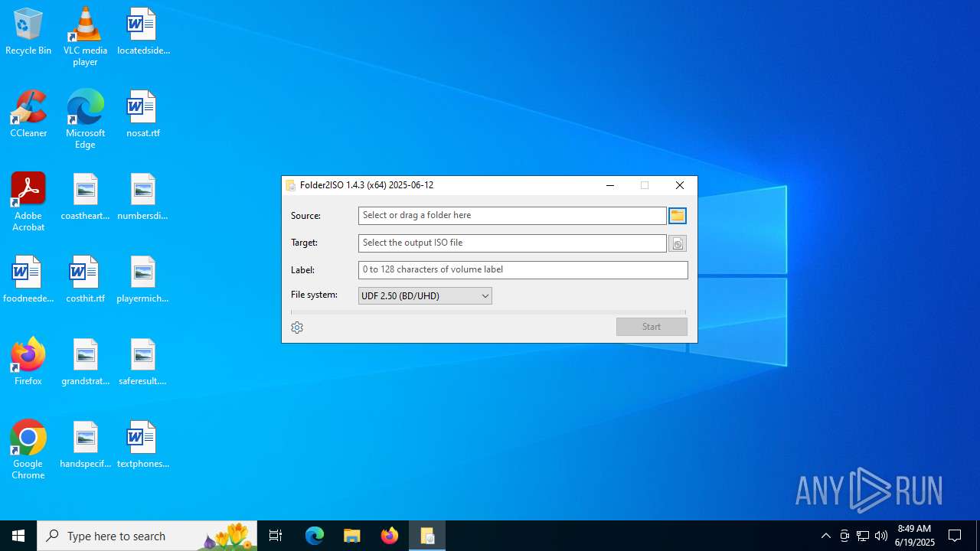This screenshot has width=980, height=551.
Task: Select Adobe Acrobat desktop shortcut
Action: pos(28,202)
